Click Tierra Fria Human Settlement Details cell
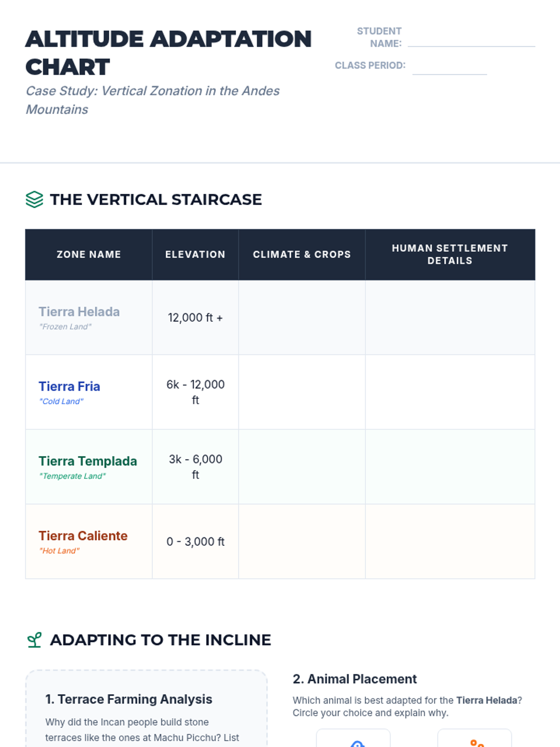 [450, 392]
